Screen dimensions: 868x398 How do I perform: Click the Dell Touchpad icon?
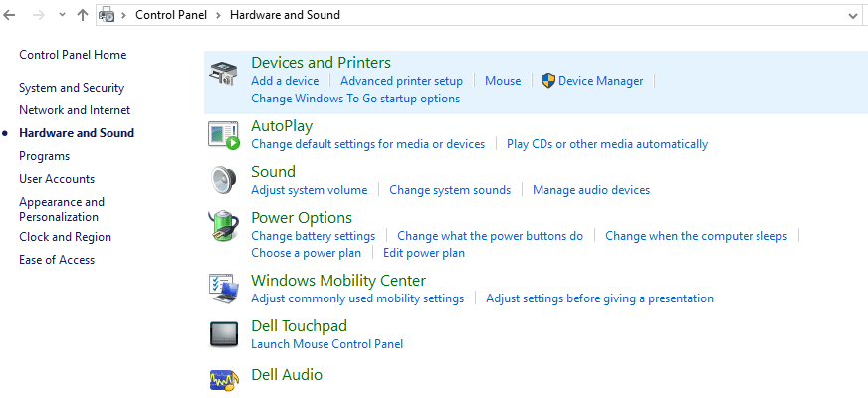(x=224, y=333)
